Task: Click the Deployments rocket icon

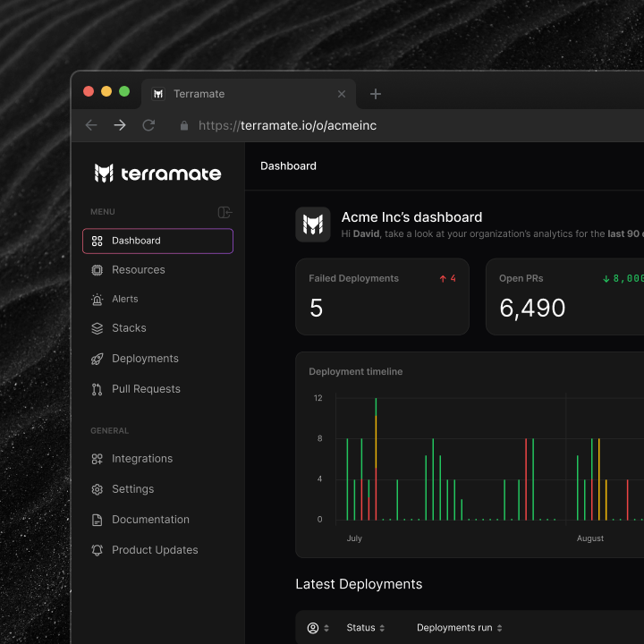Action: [97, 359]
